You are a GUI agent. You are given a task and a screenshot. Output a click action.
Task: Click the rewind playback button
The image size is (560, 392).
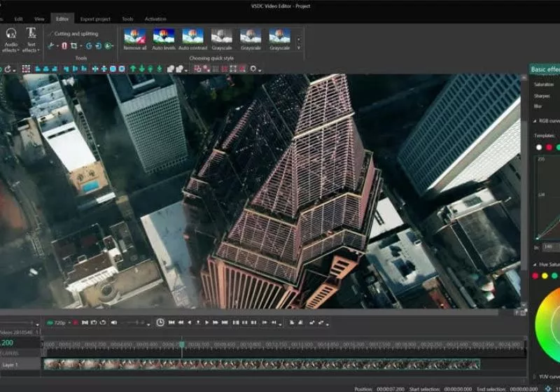(x=181, y=323)
